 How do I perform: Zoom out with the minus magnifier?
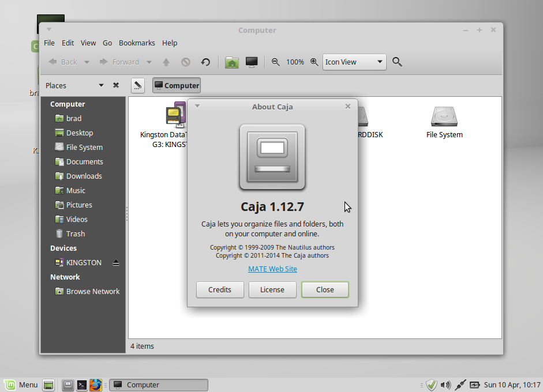click(276, 62)
